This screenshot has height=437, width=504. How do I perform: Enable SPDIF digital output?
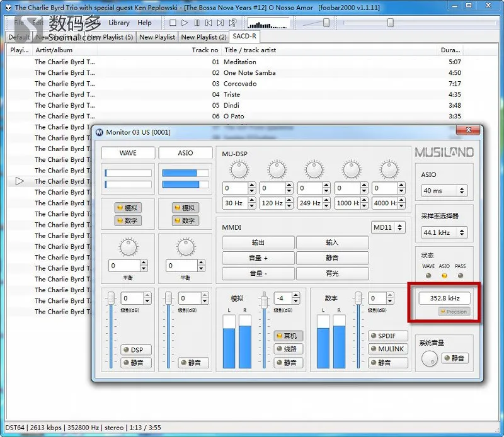(388, 336)
